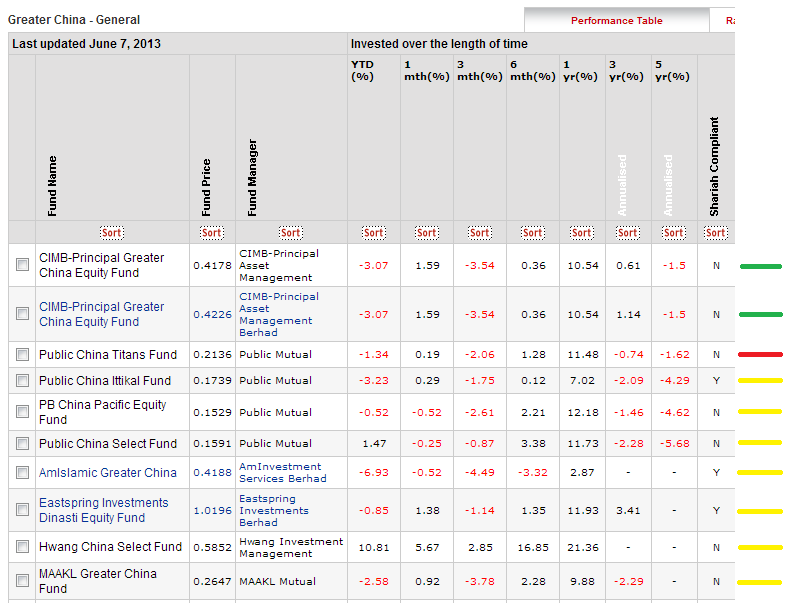Click Public China Ittikal Fund name
The height and width of the screenshot is (603, 786).
[x=105, y=381]
